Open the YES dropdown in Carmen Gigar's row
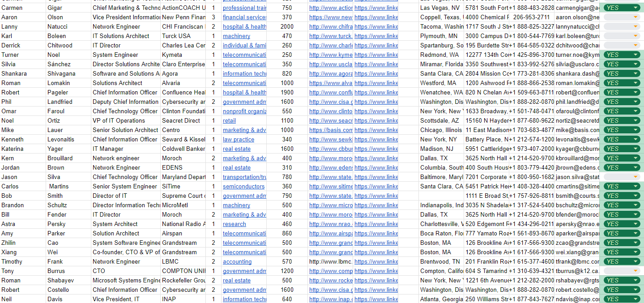This screenshot has width=644, height=303. pos(622,8)
